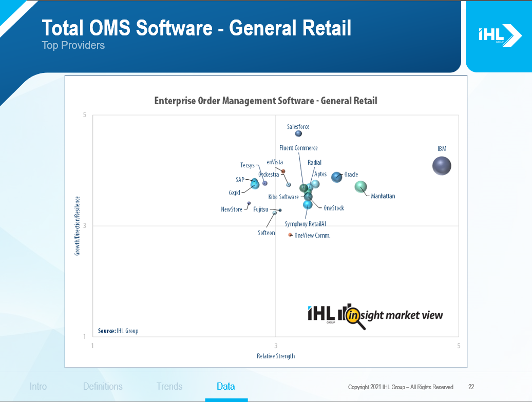The height and width of the screenshot is (402, 532).
Task: Select the large IBM bubble
Action: (x=442, y=166)
